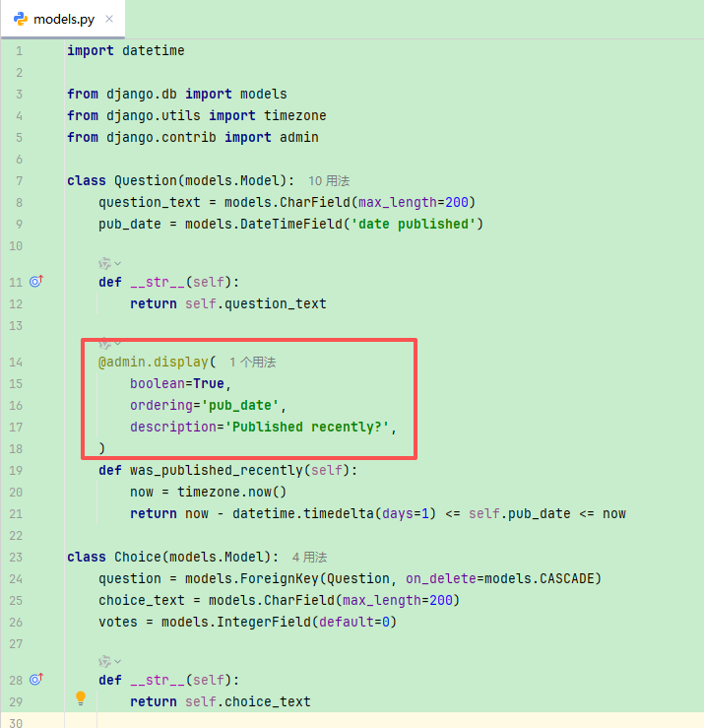Click 'max_length=200' on line 8
This screenshot has height=728, width=704.
pos(413,202)
